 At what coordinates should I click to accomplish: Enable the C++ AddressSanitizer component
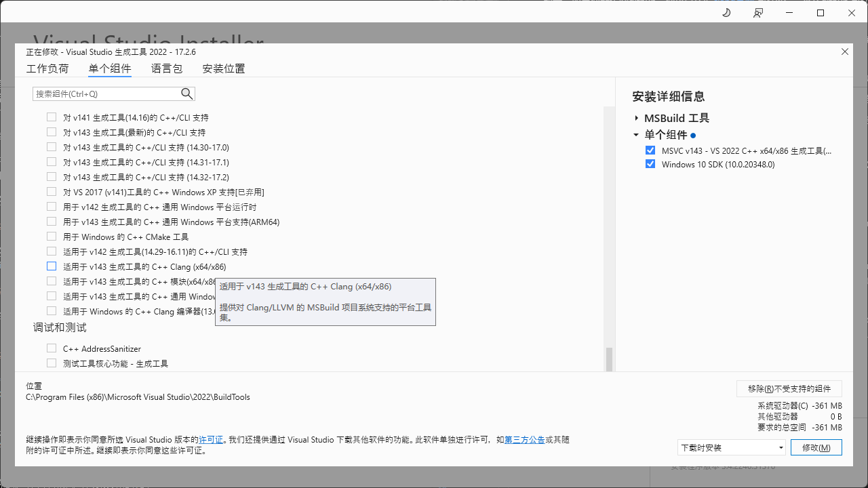[52, 348]
